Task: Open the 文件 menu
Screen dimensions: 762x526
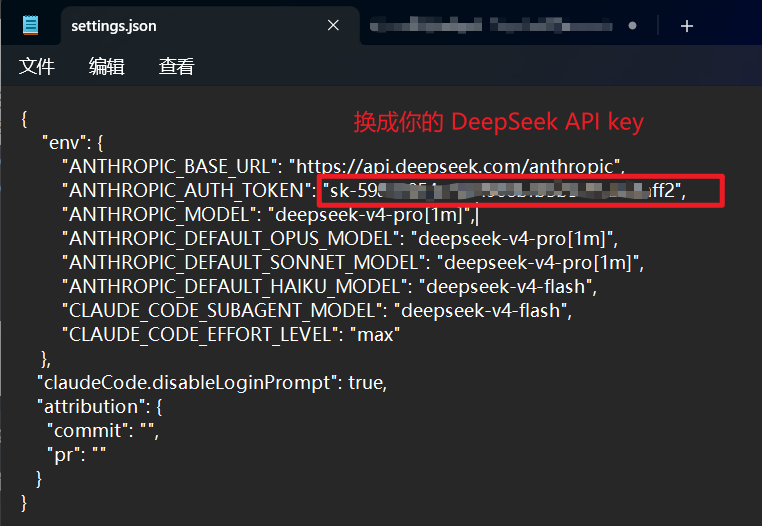Action: (x=37, y=66)
